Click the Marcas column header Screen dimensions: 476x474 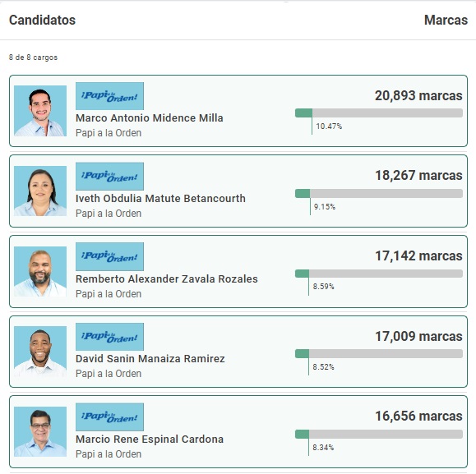point(446,20)
